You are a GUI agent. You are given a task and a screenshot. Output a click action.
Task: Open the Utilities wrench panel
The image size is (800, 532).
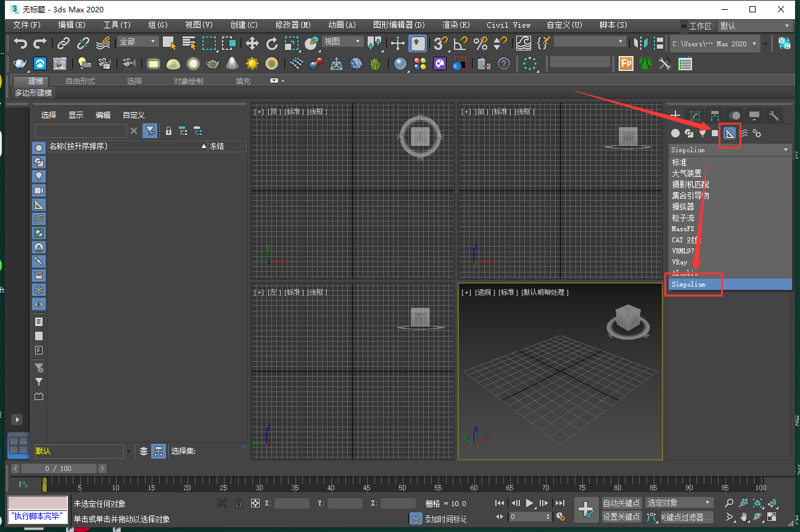click(x=774, y=116)
